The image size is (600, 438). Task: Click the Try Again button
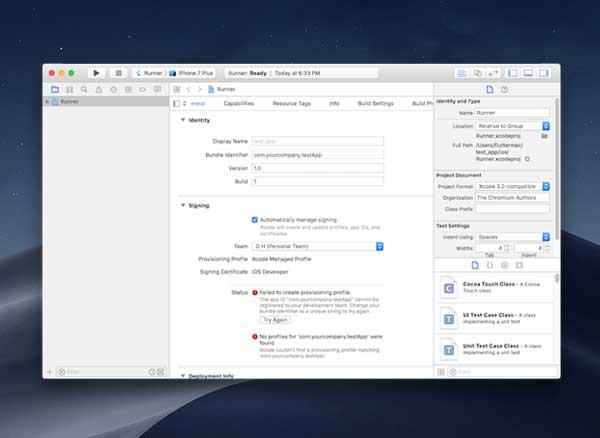(275, 320)
